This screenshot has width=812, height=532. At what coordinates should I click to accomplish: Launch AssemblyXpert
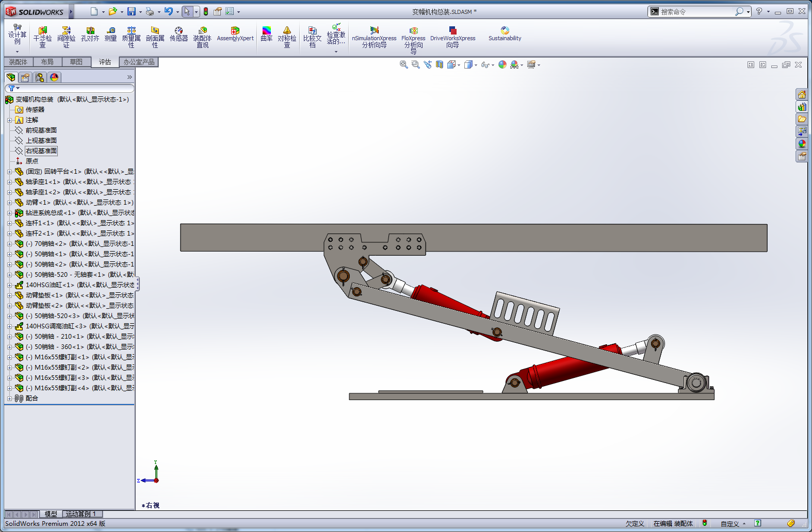(x=235, y=34)
